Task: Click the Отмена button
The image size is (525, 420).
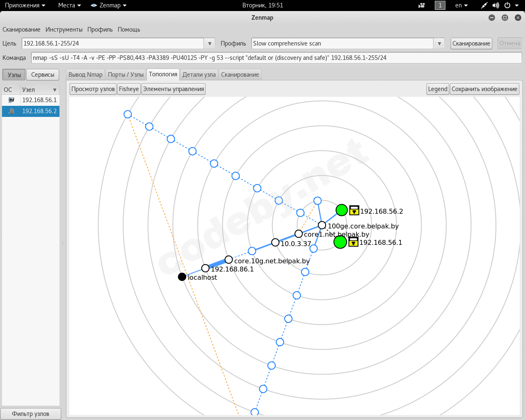Action: point(510,43)
